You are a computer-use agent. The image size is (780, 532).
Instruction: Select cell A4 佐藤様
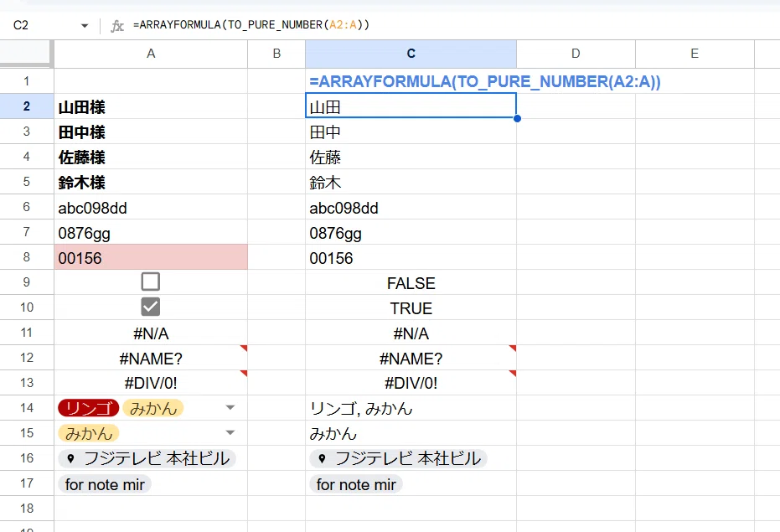(x=151, y=157)
